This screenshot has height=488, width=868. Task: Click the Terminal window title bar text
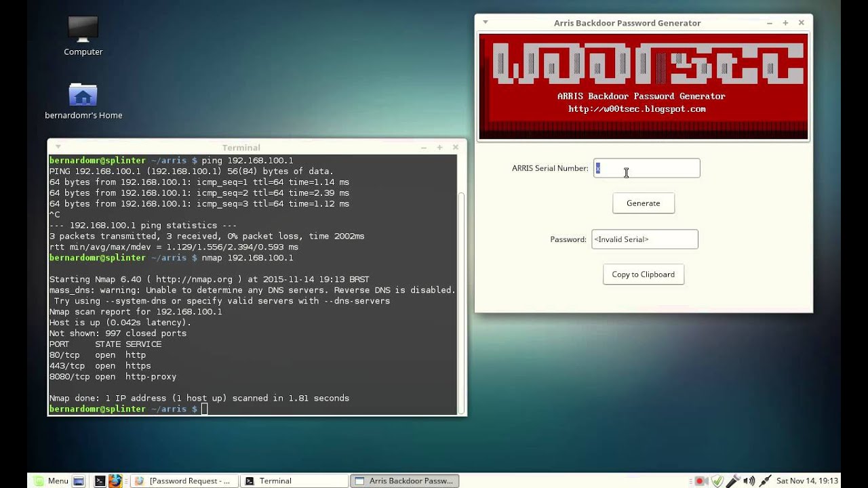click(241, 147)
